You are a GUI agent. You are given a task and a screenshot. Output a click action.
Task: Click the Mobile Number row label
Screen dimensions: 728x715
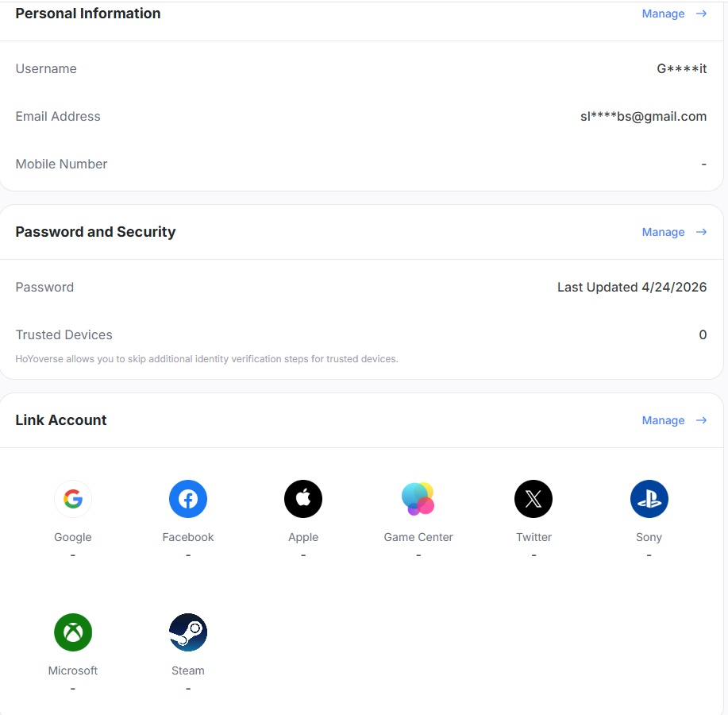[x=61, y=164]
